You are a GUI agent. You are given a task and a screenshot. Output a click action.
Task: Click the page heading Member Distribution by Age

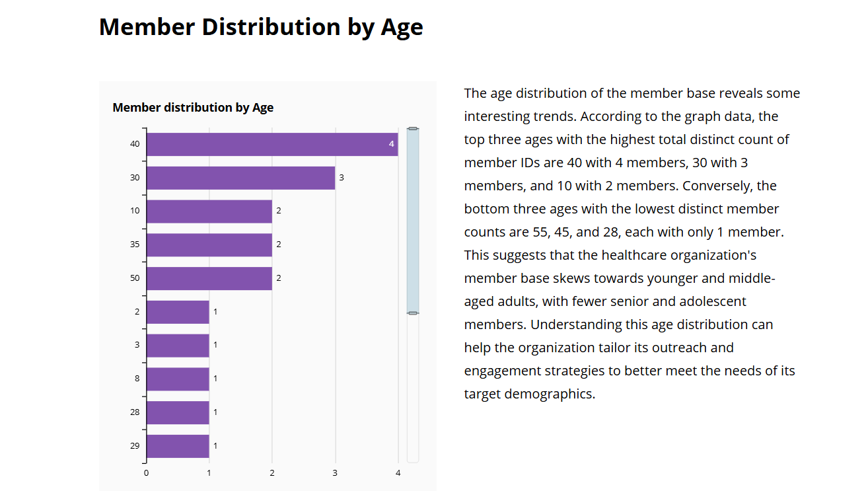click(x=262, y=27)
